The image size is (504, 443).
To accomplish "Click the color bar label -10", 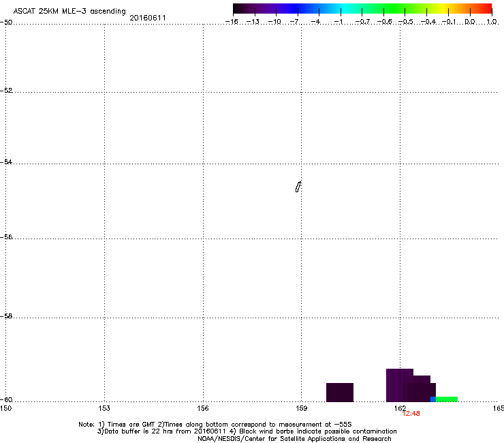I will 274,22.
